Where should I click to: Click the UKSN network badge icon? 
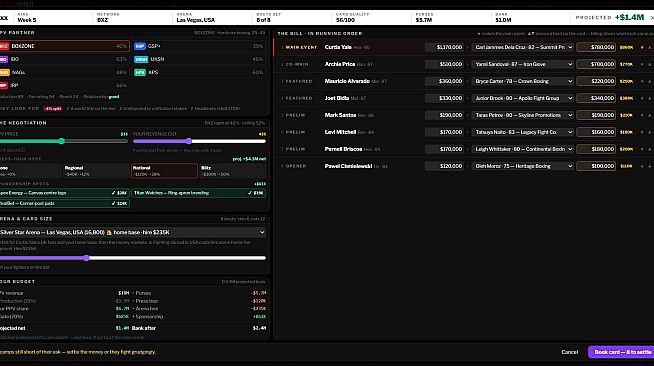tap(141, 59)
